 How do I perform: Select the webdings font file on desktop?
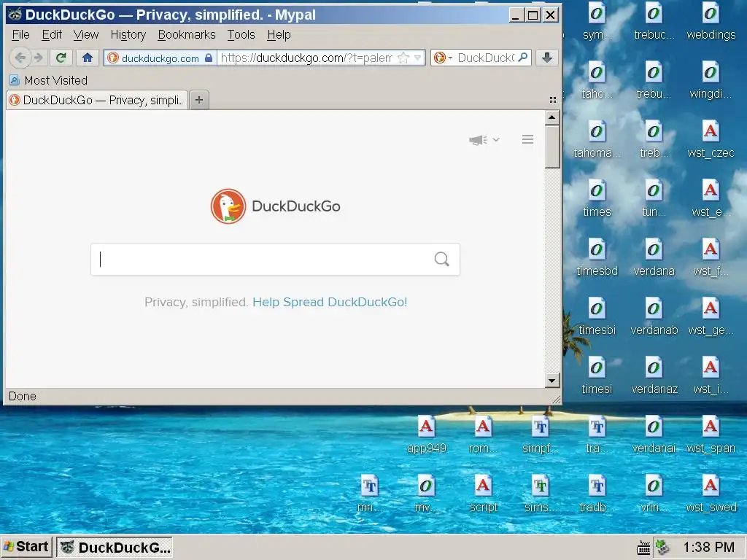click(x=711, y=22)
